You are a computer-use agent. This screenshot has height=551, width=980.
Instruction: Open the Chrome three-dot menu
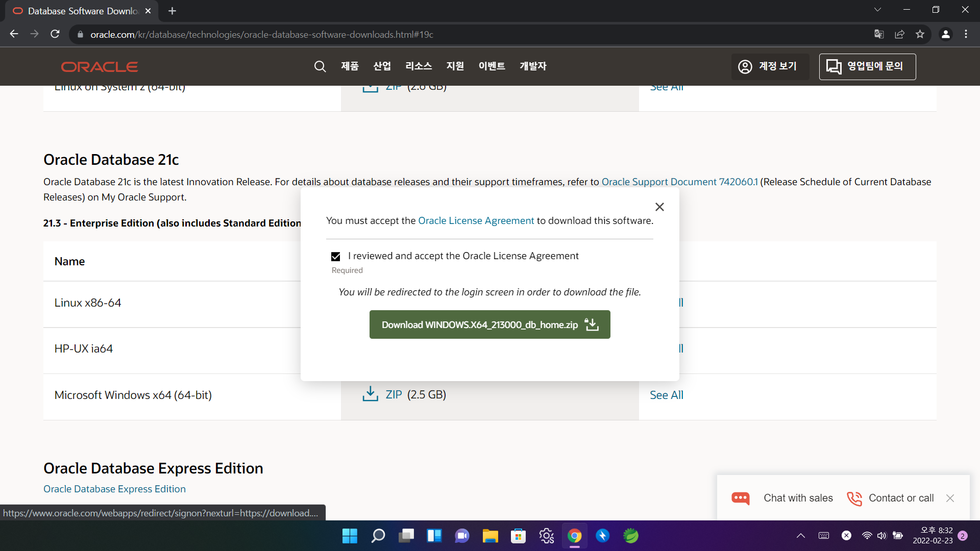coord(966,34)
